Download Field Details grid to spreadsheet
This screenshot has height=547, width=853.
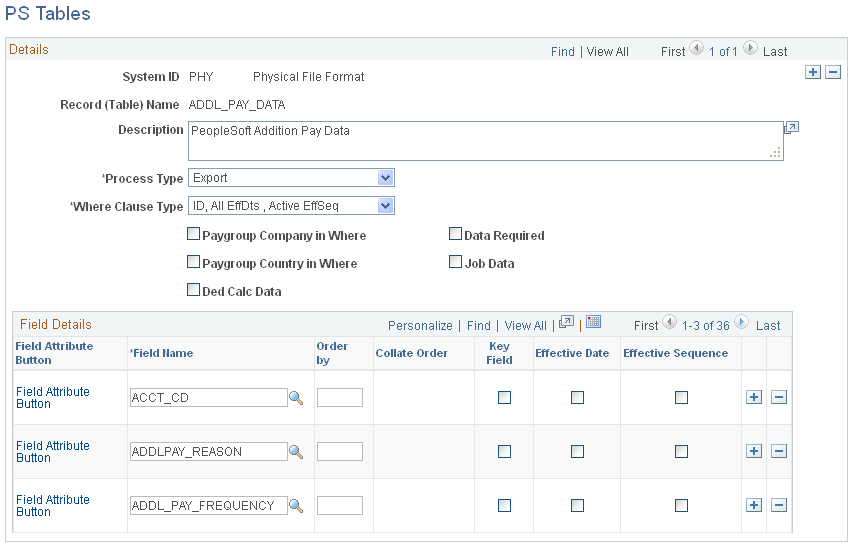pyautogui.click(x=594, y=322)
